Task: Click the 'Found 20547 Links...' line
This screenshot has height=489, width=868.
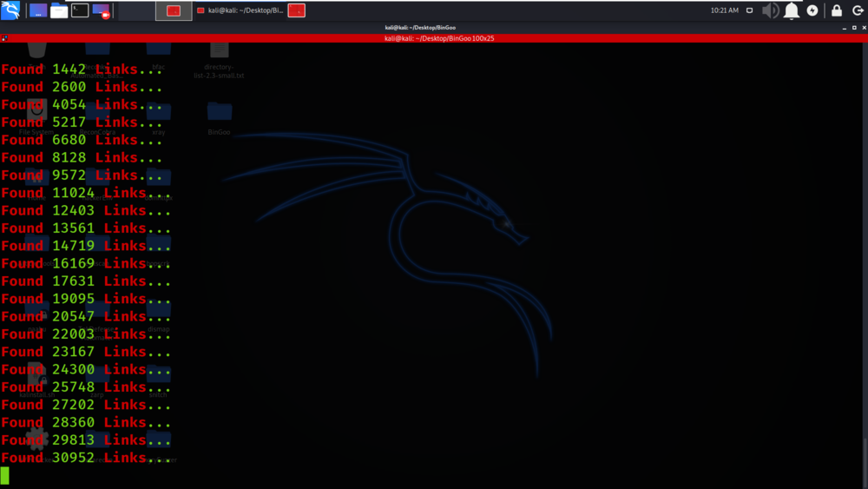Action: [x=86, y=317]
